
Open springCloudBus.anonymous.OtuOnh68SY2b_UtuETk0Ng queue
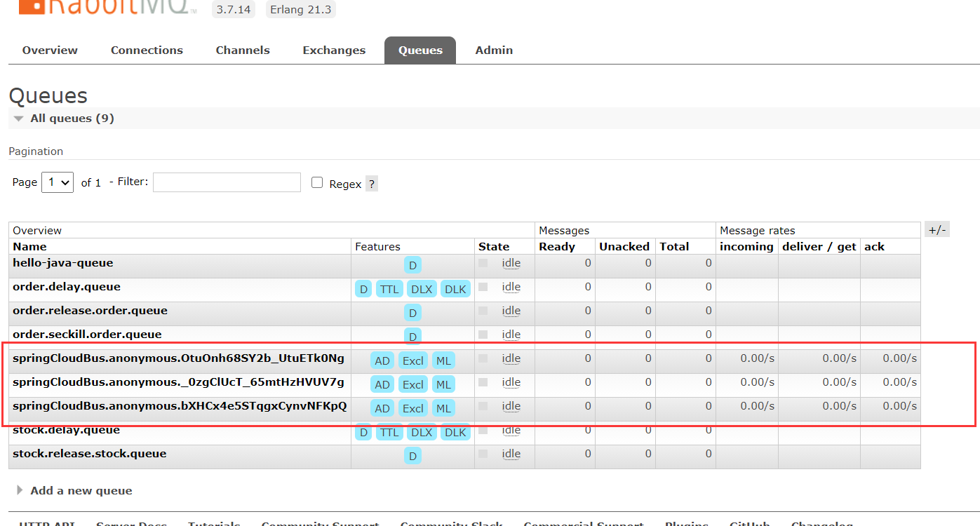[178, 358]
